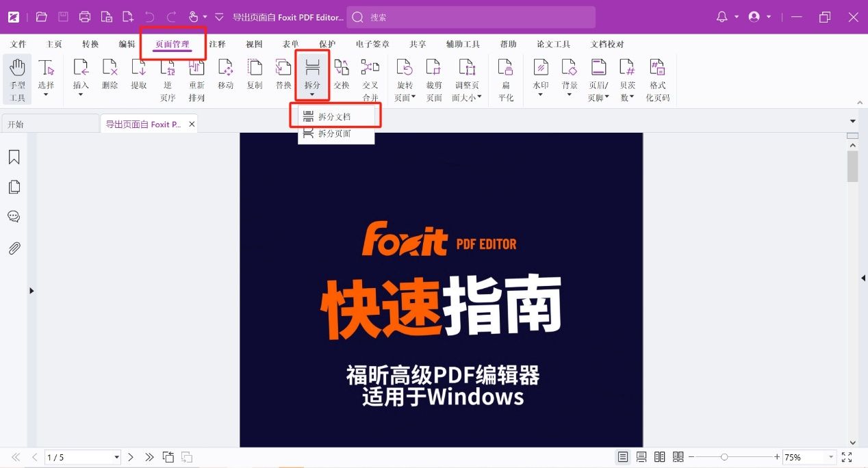Image resolution: width=868 pixels, height=468 pixels.
Task: Open the zoom percentage 75% dropdown
Action: coord(831,457)
